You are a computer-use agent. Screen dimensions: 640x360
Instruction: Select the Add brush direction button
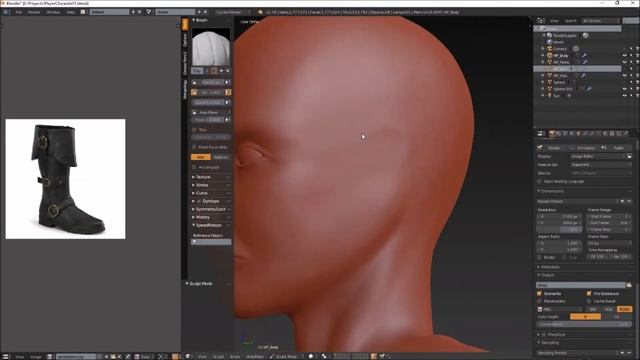coord(200,157)
